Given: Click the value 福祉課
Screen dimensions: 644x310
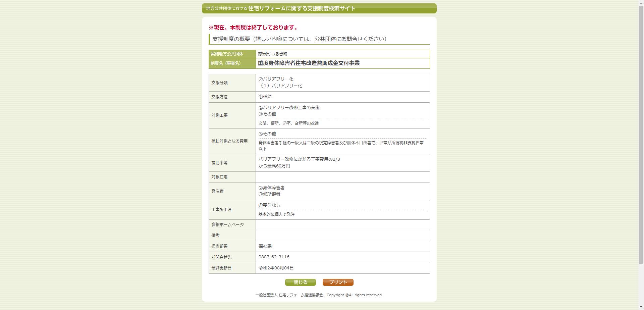Looking at the screenshot, I should (265, 246).
